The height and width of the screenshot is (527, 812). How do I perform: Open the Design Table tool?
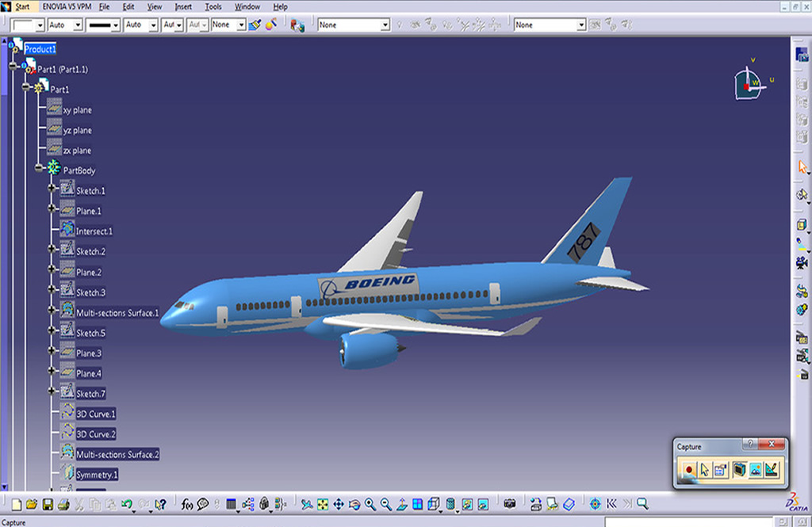(x=232, y=504)
